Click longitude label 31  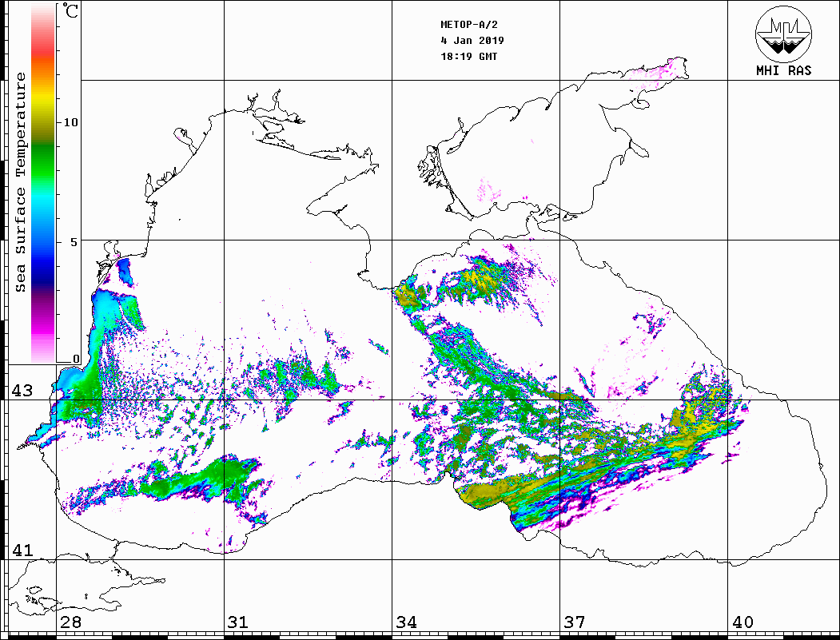coord(238,622)
